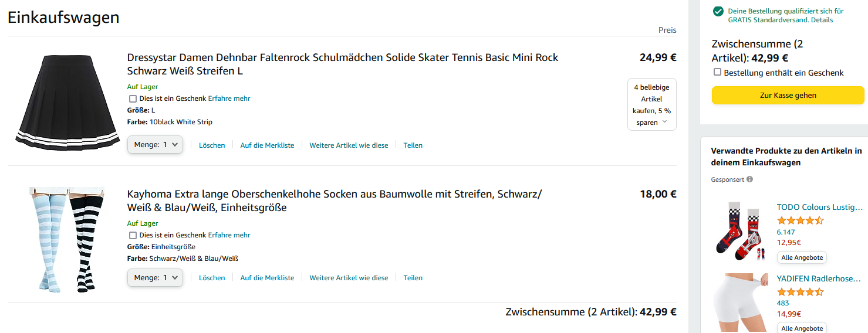Viewport: 868px width, 333px height.
Task: Click the star rating of TODO Colours socks
Action: click(x=800, y=220)
